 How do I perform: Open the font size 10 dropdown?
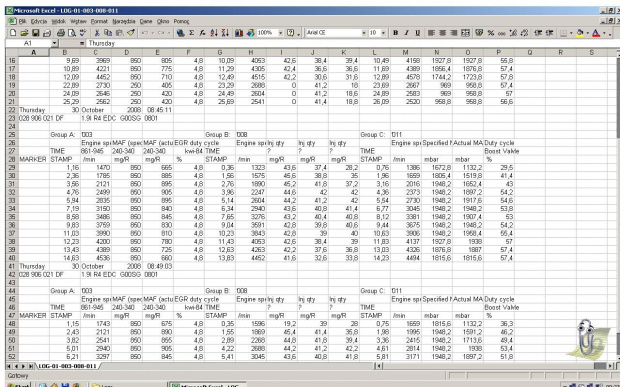[x=383, y=33]
